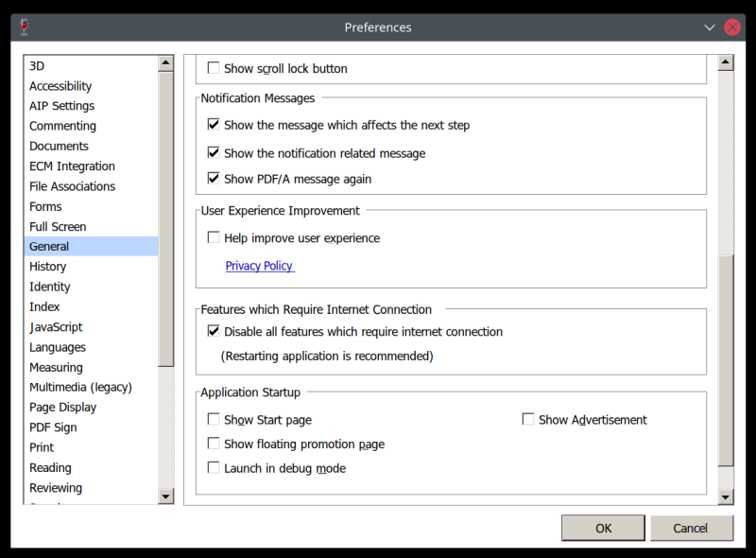Viewport: 756px width, 558px height.
Task: Click the Foxit application icon in title bar
Action: pos(23,26)
